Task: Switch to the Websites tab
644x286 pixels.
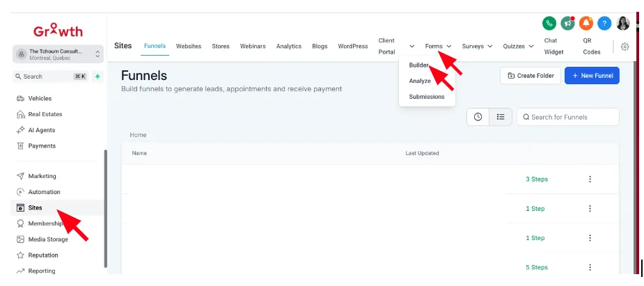Action: click(x=189, y=47)
